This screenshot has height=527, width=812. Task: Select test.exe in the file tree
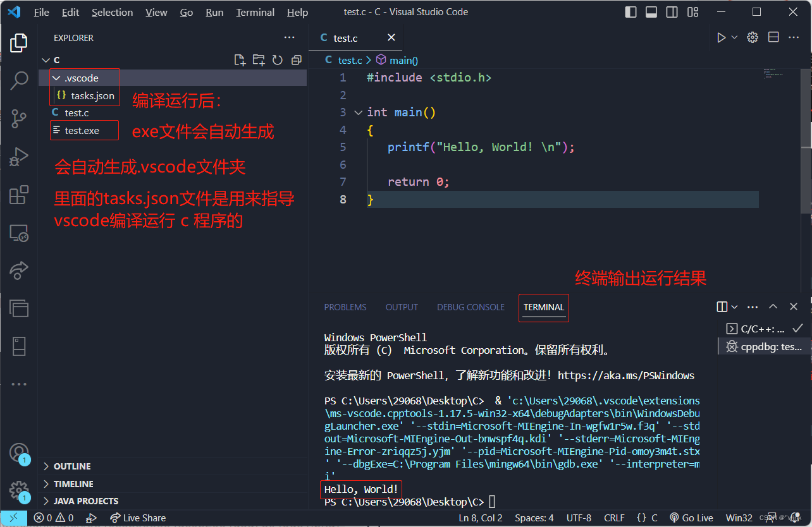point(82,131)
